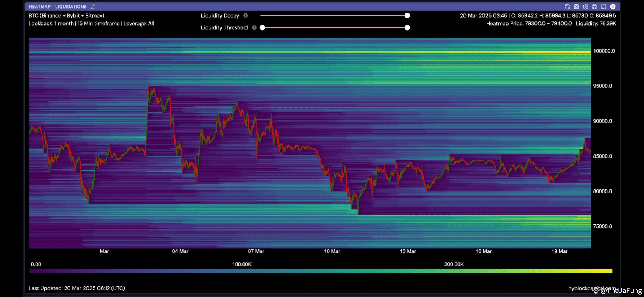
Task: Open heatmap filter options beside the title
Action: pyautogui.click(x=92, y=7)
